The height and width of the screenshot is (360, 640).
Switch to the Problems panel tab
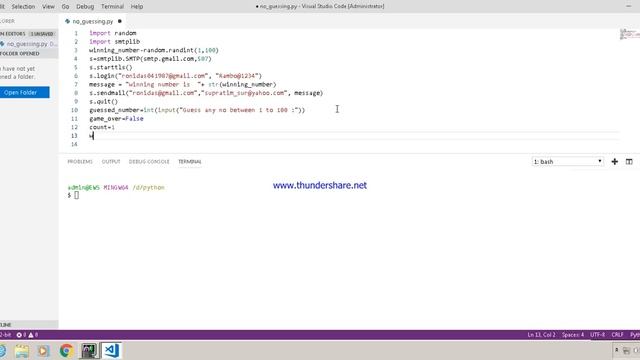click(80, 162)
